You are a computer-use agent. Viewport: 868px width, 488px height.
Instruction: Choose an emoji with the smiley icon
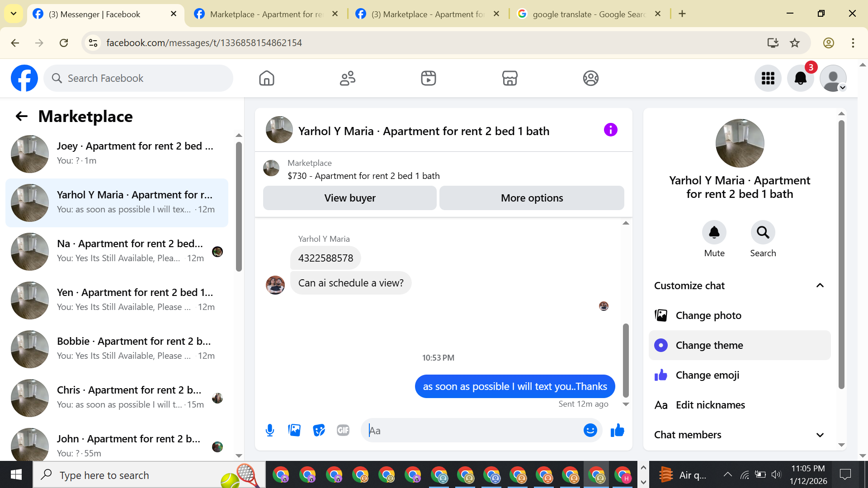(x=590, y=430)
